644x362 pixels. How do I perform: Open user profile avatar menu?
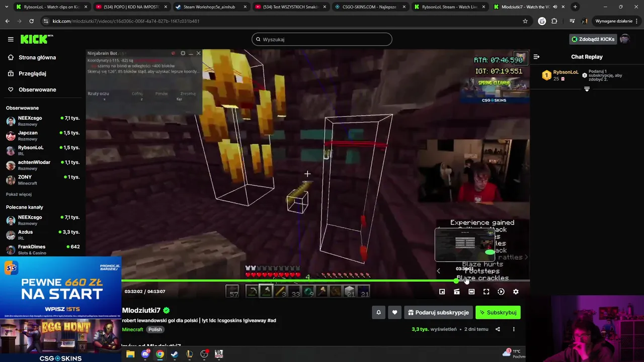624,39
